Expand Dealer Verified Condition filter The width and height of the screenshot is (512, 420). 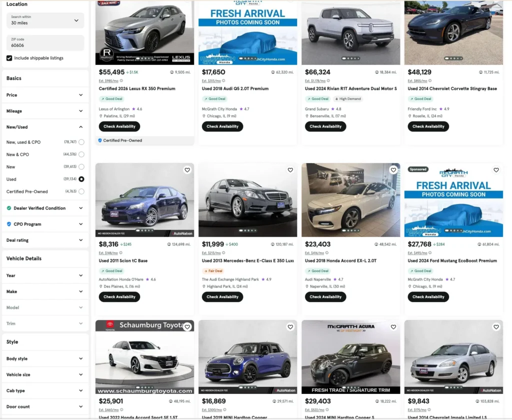45,208
